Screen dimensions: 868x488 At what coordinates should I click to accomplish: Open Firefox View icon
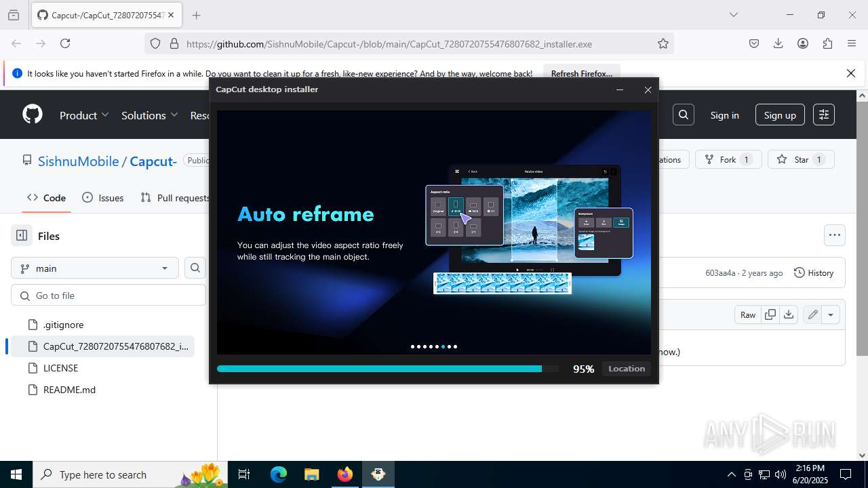pos(13,15)
